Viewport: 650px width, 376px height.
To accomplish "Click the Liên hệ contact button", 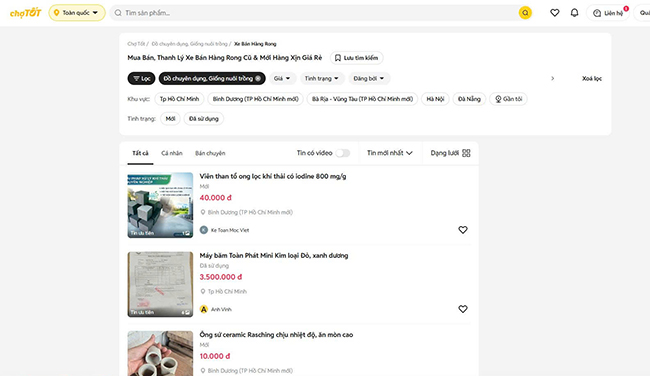I will pyautogui.click(x=608, y=13).
